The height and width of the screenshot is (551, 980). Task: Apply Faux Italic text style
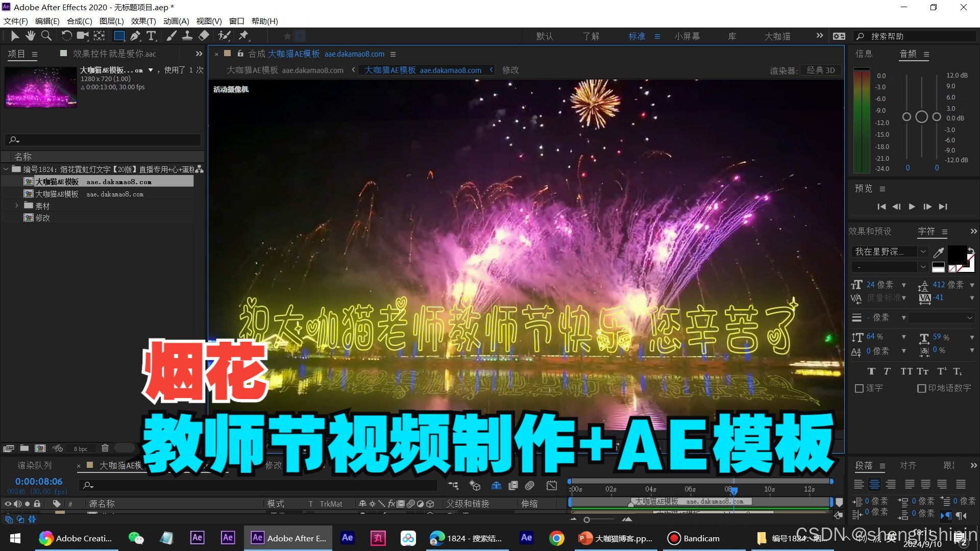pyautogui.click(x=887, y=371)
